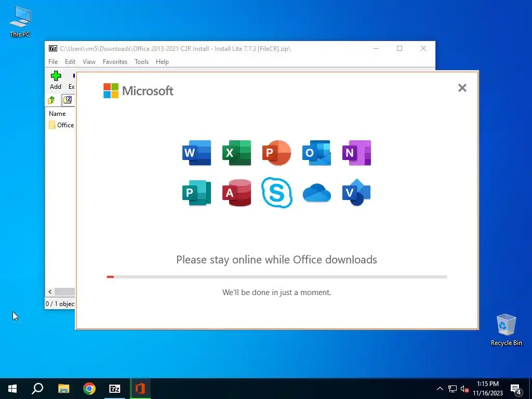The image size is (532, 399).
Task: Switch to 7-Zip on the taskbar
Action: click(115, 389)
